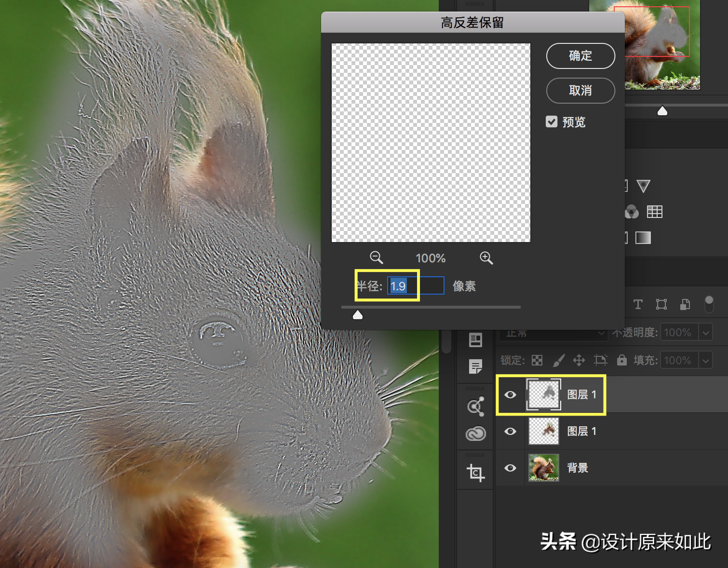Lock all with the padlock icon
728x568 pixels.
point(622,360)
